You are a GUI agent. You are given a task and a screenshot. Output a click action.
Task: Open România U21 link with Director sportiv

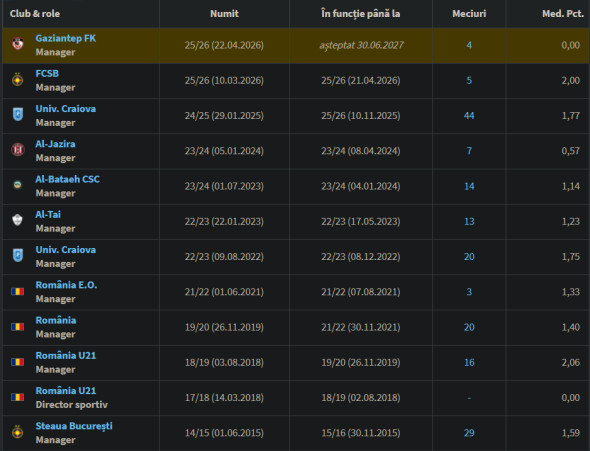tap(66, 391)
